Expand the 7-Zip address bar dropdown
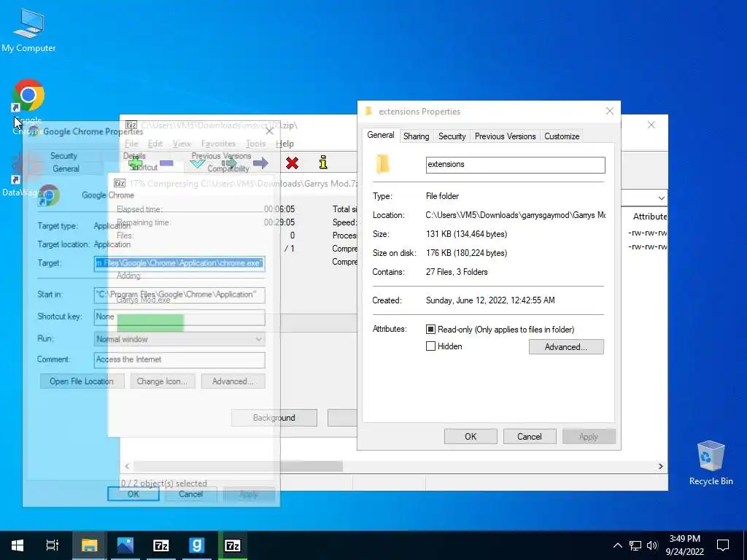Screen dimensions: 747x560 click(x=661, y=198)
